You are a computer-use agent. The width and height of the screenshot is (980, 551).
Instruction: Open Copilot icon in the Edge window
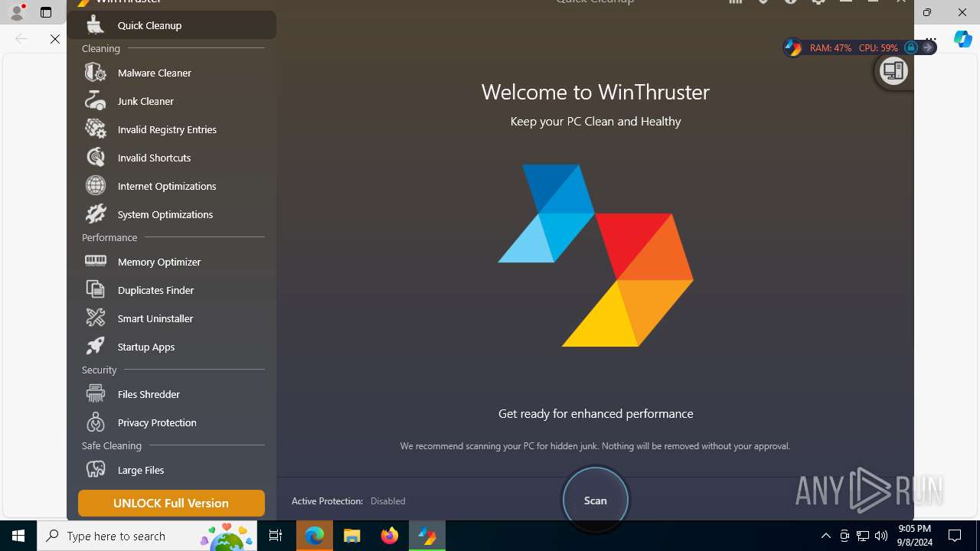point(962,39)
